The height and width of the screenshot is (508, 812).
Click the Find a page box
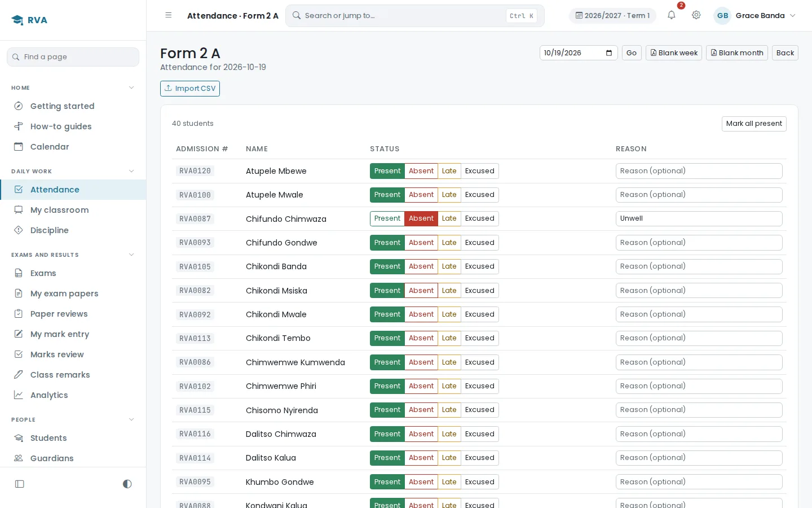[x=73, y=57]
